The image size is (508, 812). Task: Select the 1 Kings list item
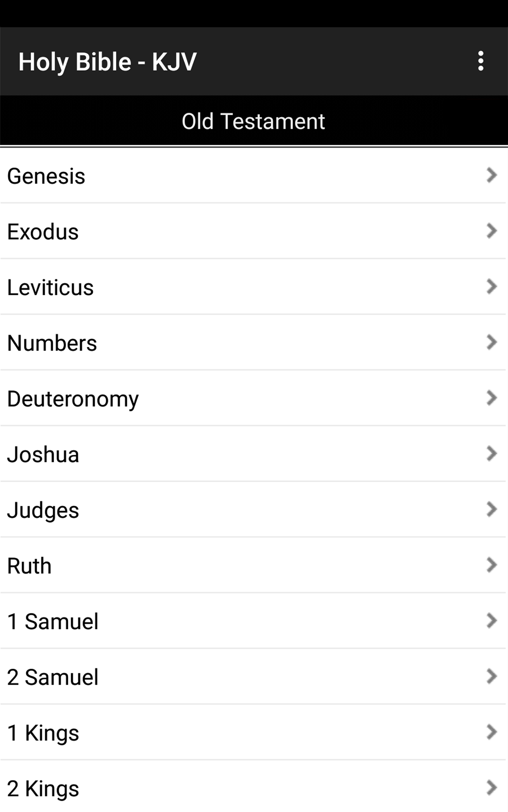pos(43,733)
